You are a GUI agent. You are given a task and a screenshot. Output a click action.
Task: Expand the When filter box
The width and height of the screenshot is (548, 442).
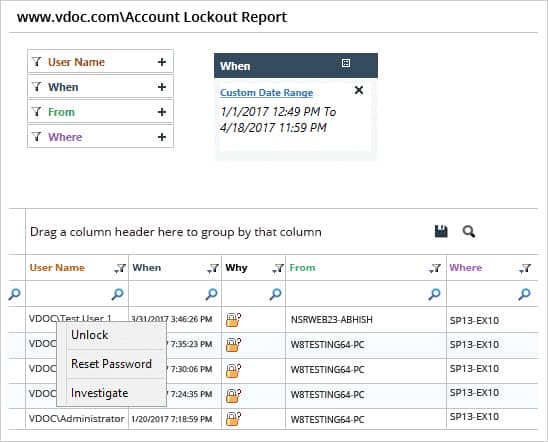point(100,87)
